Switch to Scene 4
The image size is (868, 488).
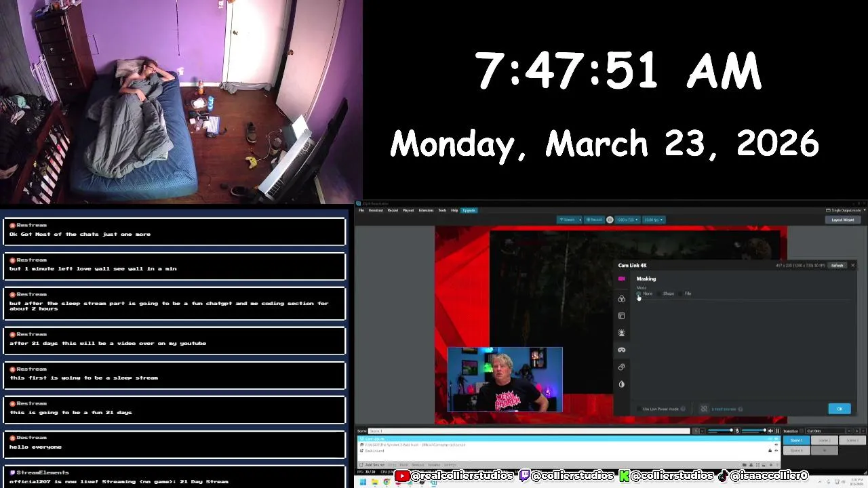point(796,451)
